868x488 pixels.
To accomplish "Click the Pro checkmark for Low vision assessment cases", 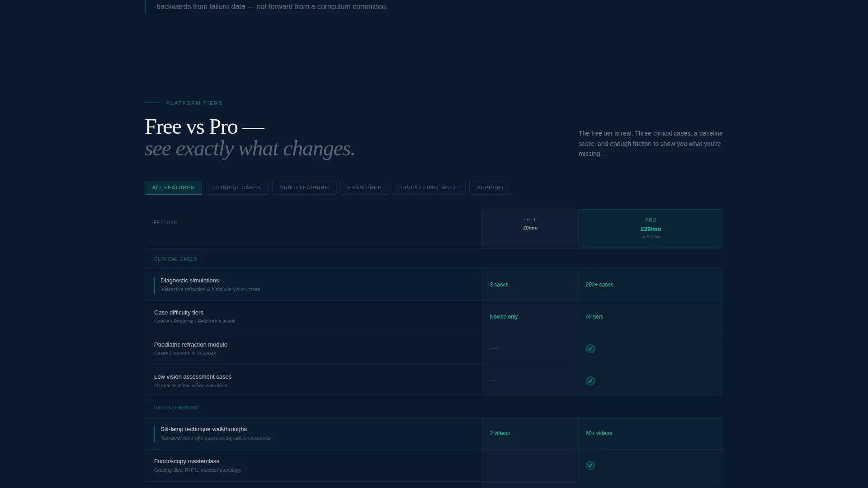I will tap(590, 381).
